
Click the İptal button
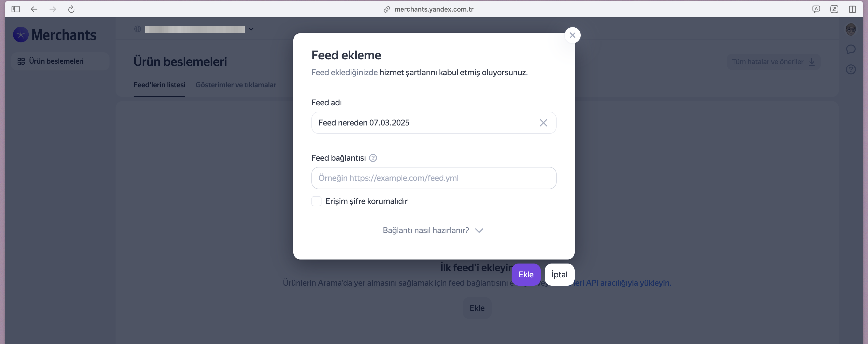tap(559, 275)
